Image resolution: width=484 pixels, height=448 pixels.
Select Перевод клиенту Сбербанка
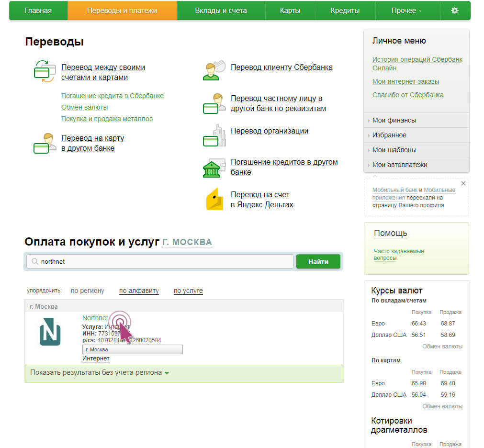click(281, 67)
